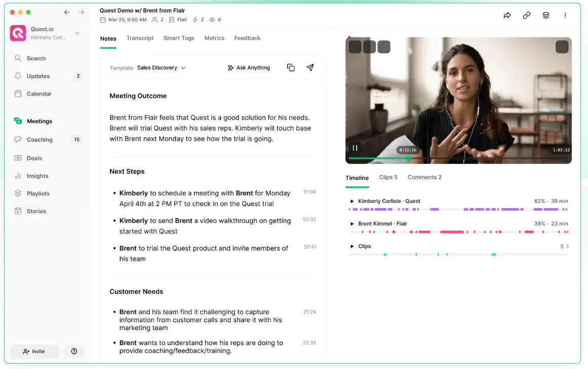Open Coaching in the sidebar
Viewport: 588px width, 369px height.
point(48,140)
